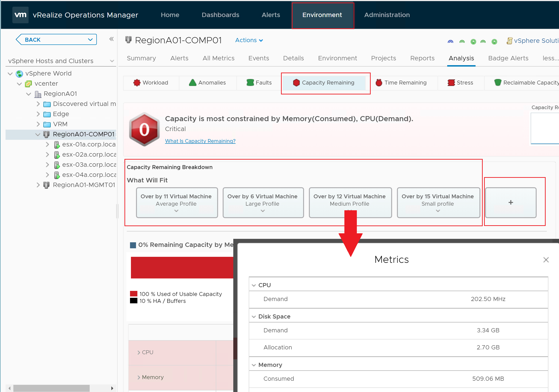Open the Reports tab
559x392 pixels.
point(422,59)
